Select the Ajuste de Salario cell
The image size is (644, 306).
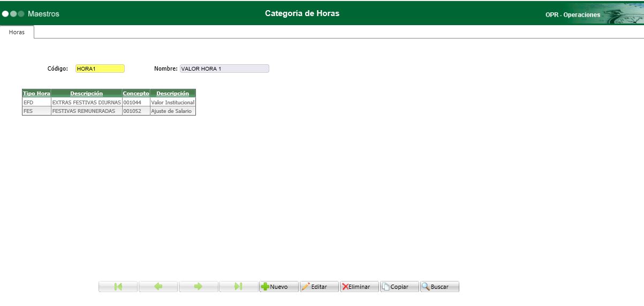point(173,111)
